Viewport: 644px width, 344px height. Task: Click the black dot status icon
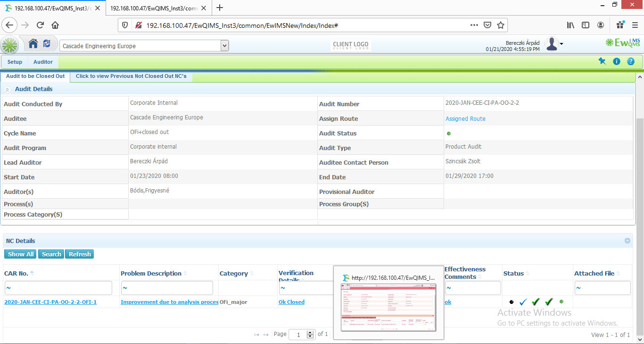(x=512, y=302)
